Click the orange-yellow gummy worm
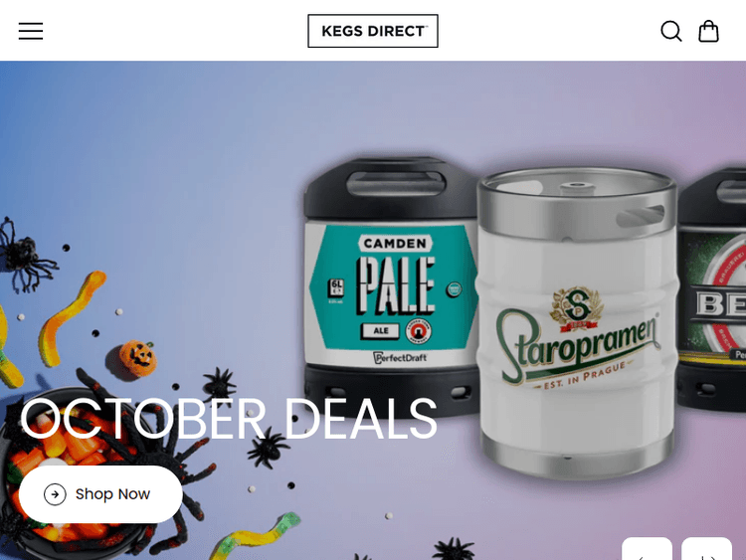The height and width of the screenshot is (560, 746). pos(72,317)
